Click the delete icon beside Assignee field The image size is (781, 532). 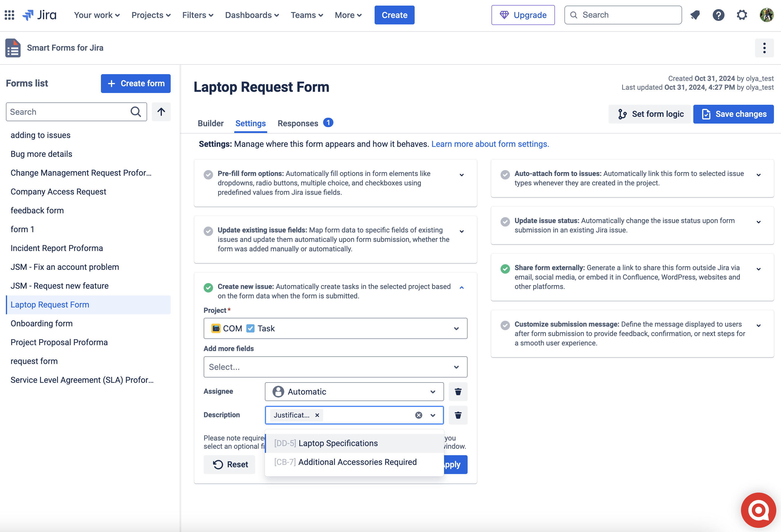458,392
